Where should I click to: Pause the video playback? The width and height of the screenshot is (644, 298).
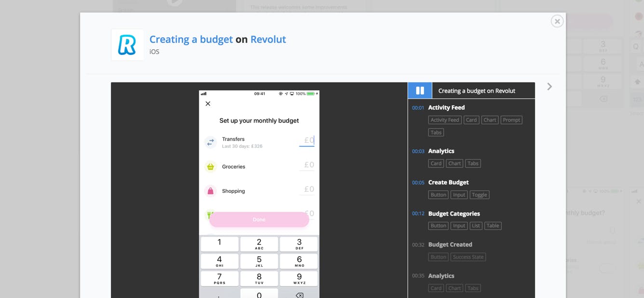click(420, 91)
